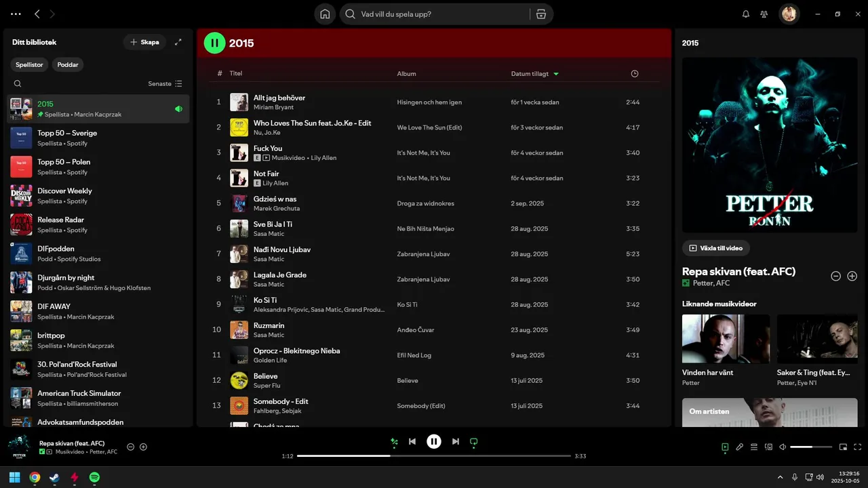Open the user profile avatar
The height and width of the screenshot is (488, 868).
789,14
